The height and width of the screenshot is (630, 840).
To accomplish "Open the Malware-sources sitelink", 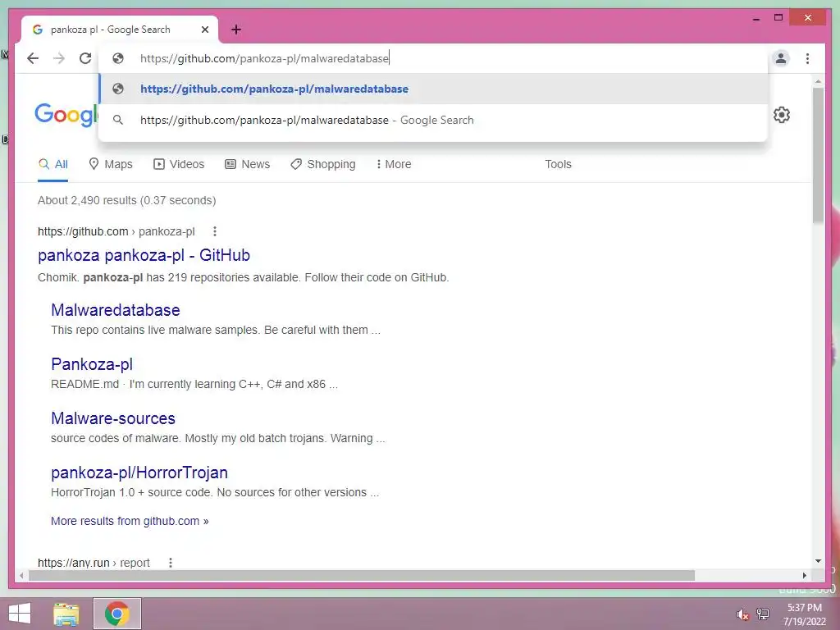I will tap(113, 418).
